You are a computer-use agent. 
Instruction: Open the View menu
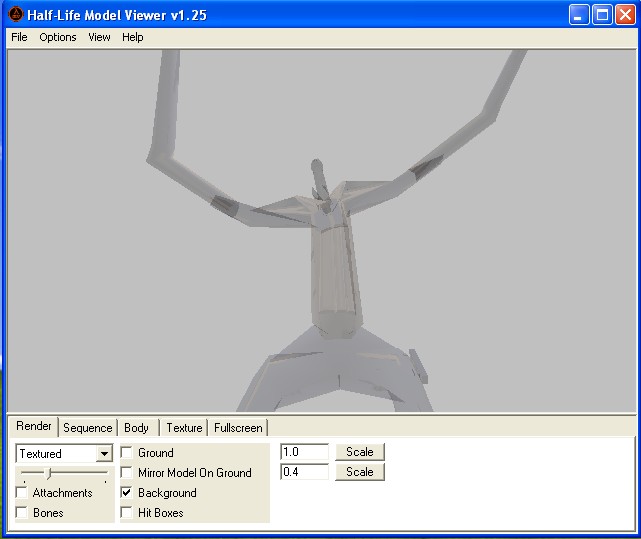(99, 37)
